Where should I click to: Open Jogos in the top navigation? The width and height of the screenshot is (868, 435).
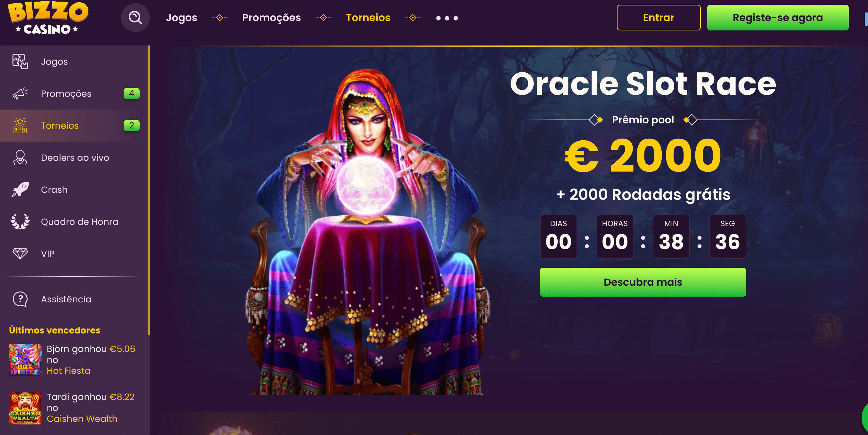(x=182, y=18)
